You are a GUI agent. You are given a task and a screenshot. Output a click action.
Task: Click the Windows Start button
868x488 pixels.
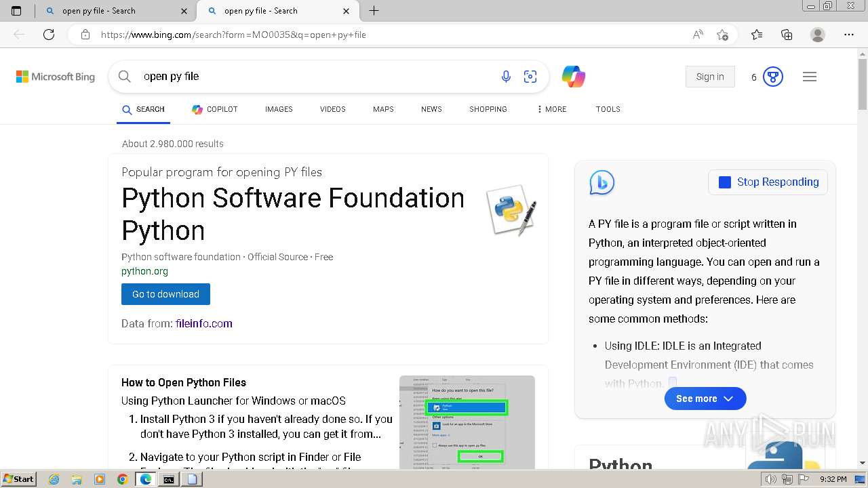pos(19,479)
